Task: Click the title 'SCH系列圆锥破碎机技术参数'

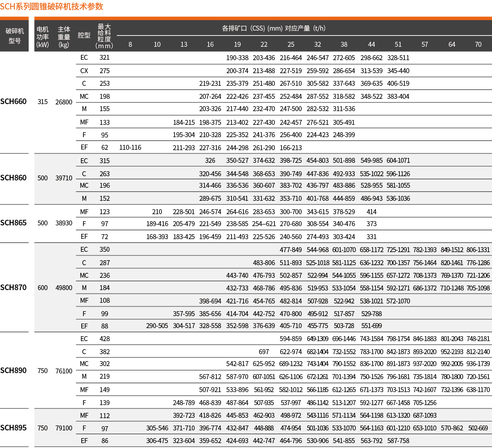Action: pyautogui.click(x=52, y=7)
